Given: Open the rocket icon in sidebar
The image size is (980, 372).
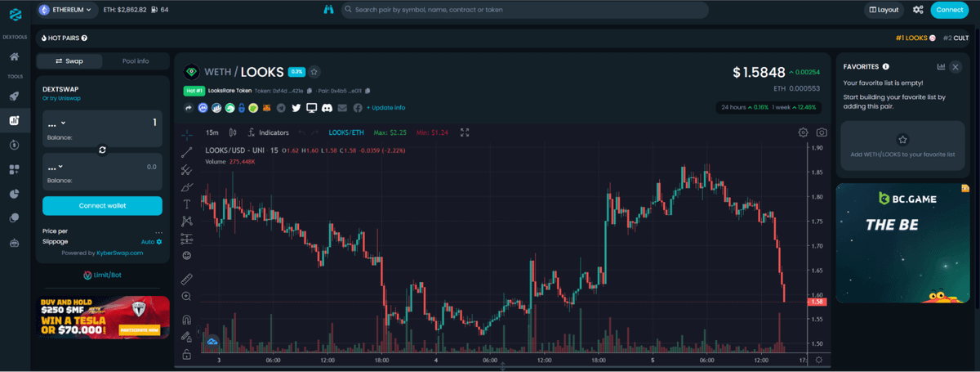Looking at the screenshot, I should pyautogui.click(x=14, y=96).
